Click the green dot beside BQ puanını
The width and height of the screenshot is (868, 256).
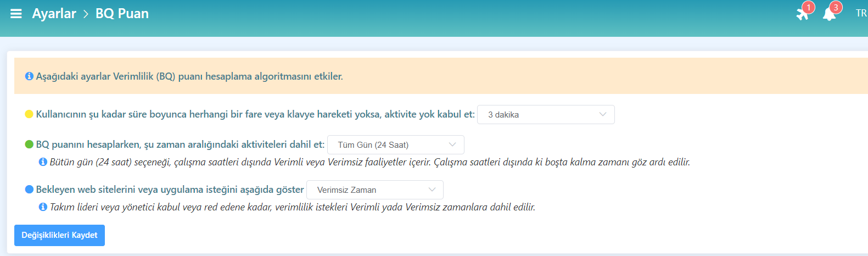tap(29, 144)
